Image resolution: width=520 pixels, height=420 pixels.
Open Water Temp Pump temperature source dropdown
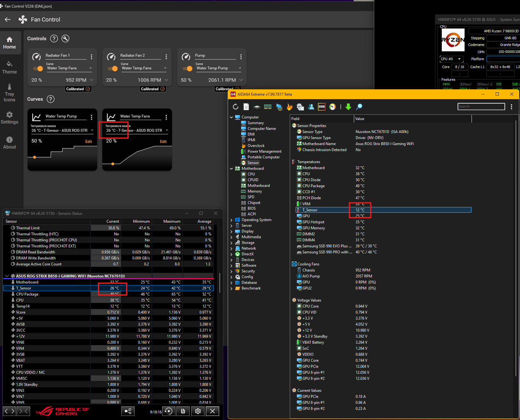pos(62,130)
